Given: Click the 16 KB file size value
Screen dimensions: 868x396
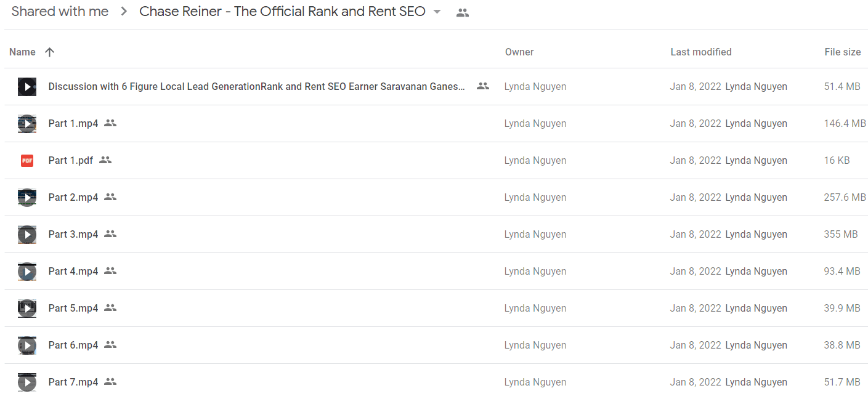Looking at the screenshot, I should click(837, 160).
